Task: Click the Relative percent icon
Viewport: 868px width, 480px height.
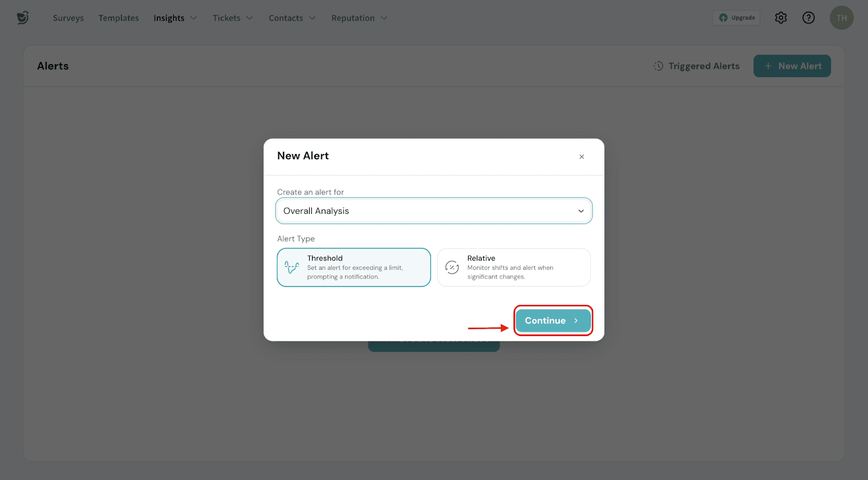Action: [452, 267]
